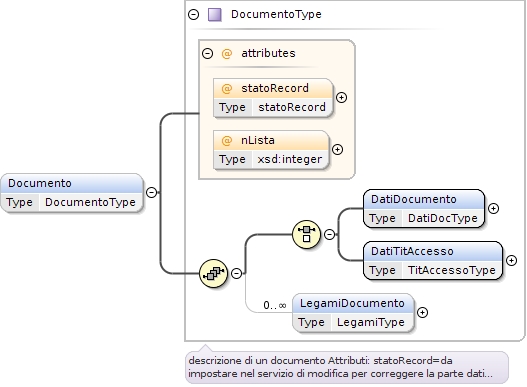Image resolution: width=527 pixels, height=387 pixels.
Task: Click the 0..∞ cardinality label
Action: 275,305
